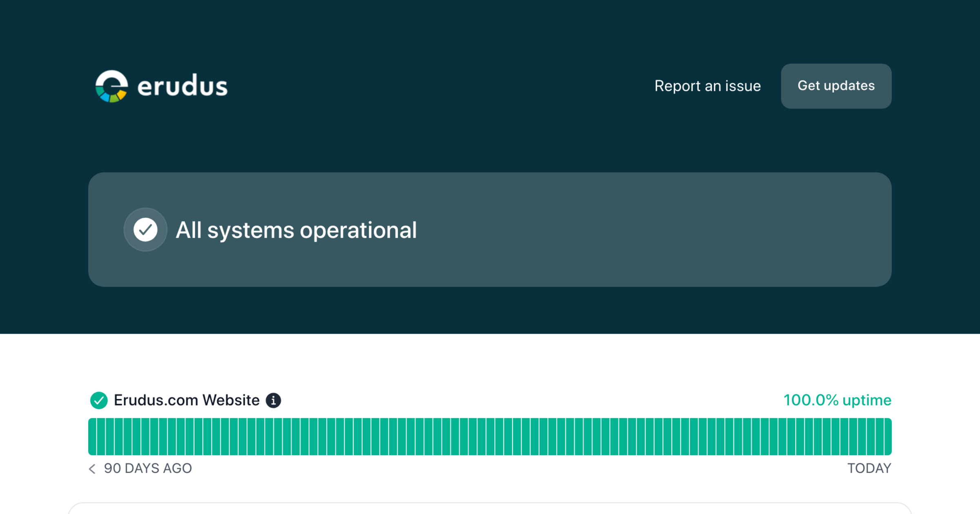Click the second-to-last uptime day bar
The width and height of the screenshot is (980, 514).
[x=879, y=436]
